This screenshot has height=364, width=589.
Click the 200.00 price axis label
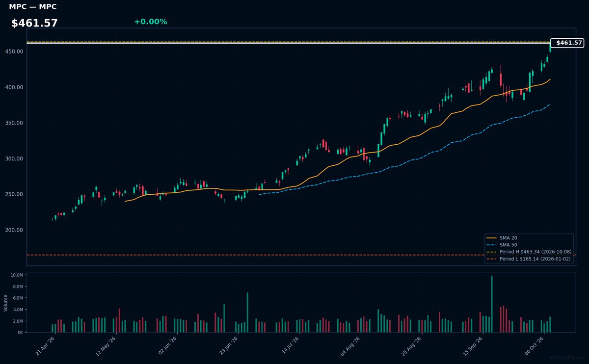[x=14, y=230]
